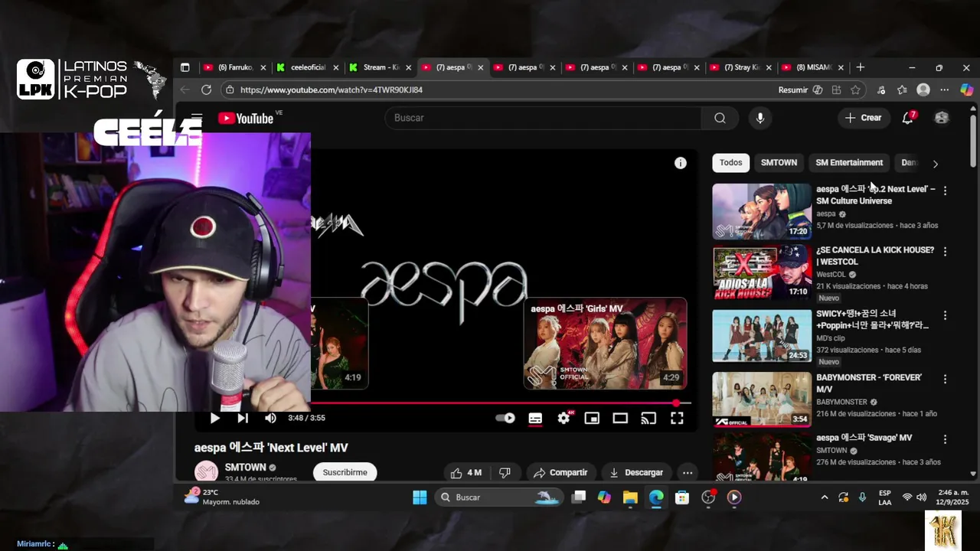Open options for SWICY video
This screenshot has height=551, width=980.
click(945, 315)
